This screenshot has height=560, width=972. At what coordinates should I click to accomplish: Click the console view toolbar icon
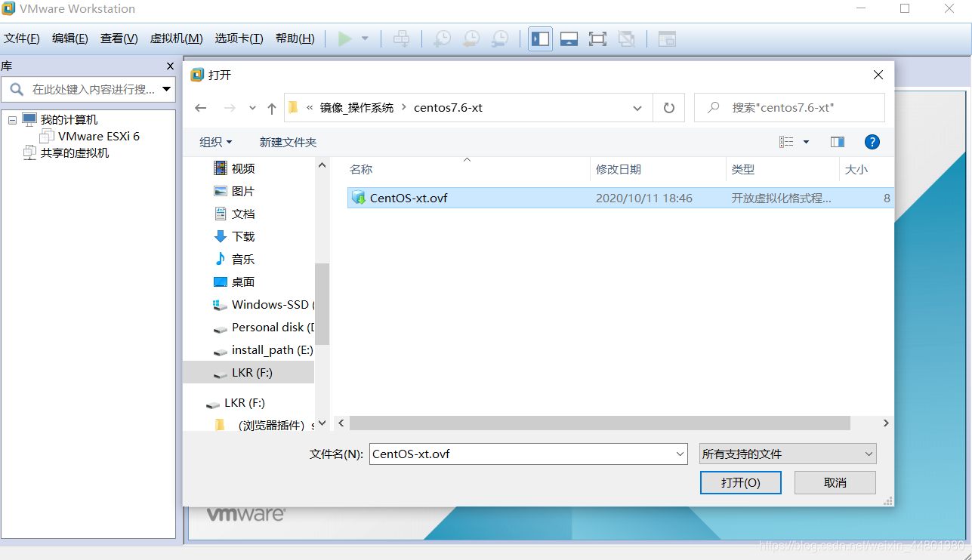pyautogui.click(x=667, y=38)
